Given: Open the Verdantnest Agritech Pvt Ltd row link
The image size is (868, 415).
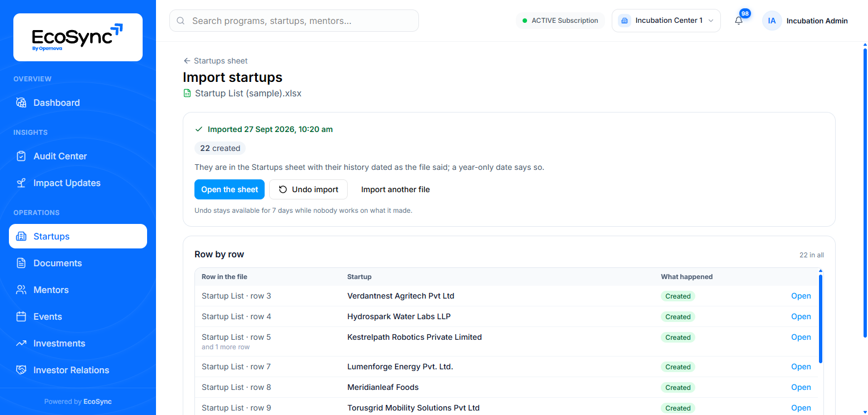Looking at the screenshot, I should [801, 296].
